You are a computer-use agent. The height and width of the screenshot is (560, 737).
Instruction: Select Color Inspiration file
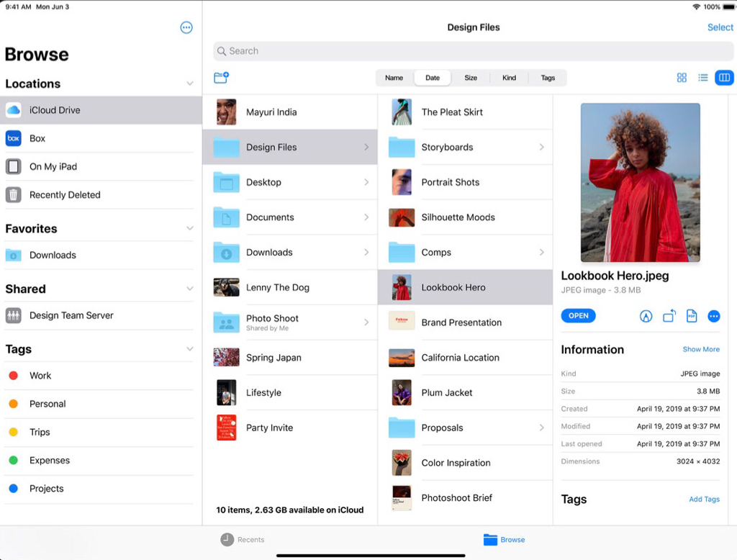(466, 463)
